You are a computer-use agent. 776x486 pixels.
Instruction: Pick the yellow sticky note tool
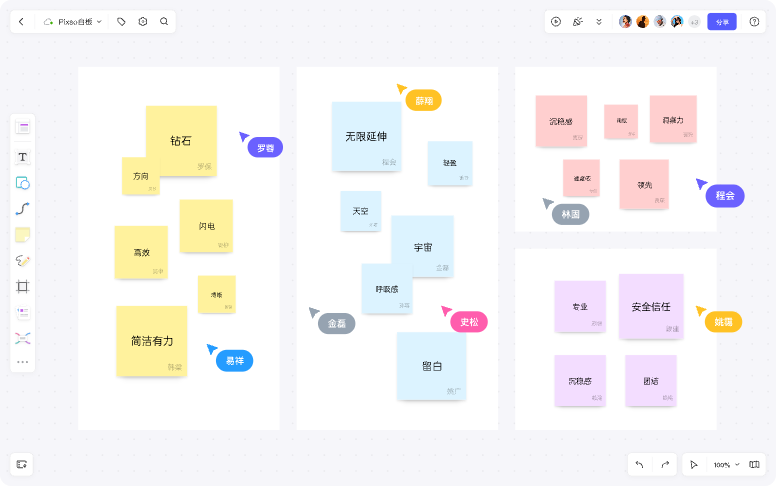23,235
